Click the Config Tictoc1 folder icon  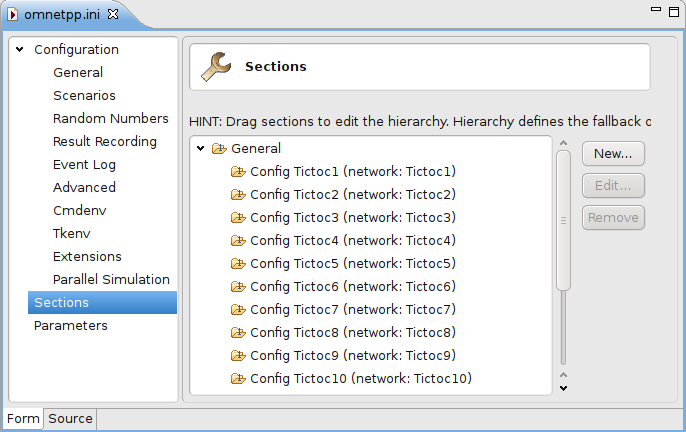[x=238, y=172]
